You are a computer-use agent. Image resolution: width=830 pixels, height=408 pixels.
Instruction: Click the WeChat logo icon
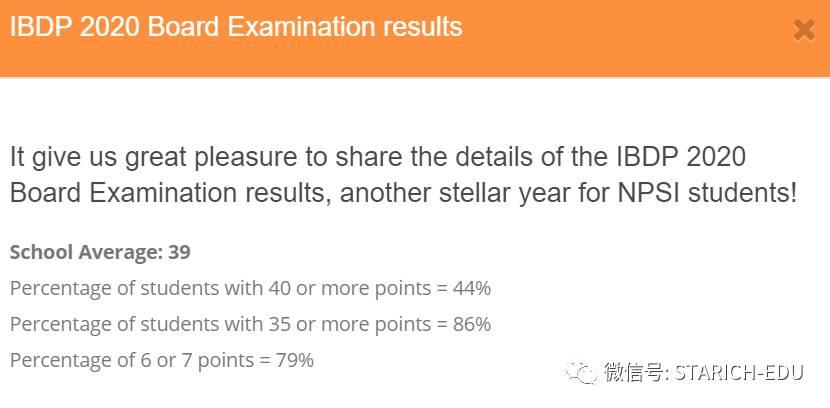point(581,372)
